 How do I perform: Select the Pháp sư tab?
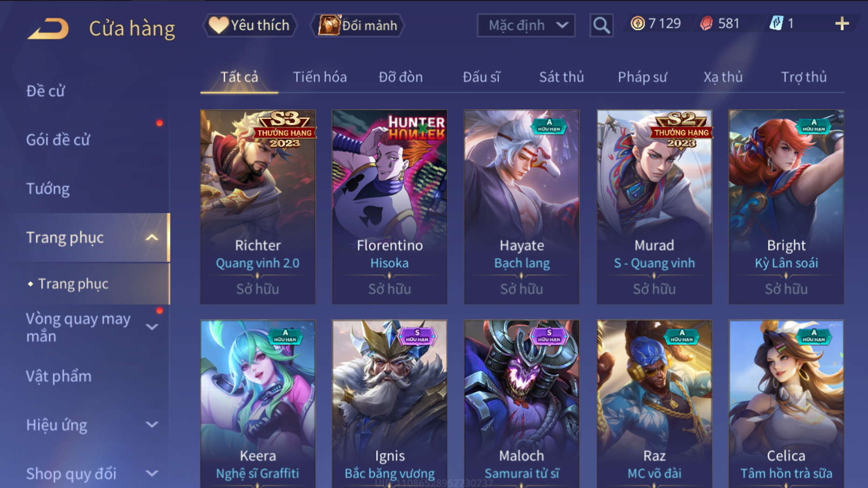642,77
